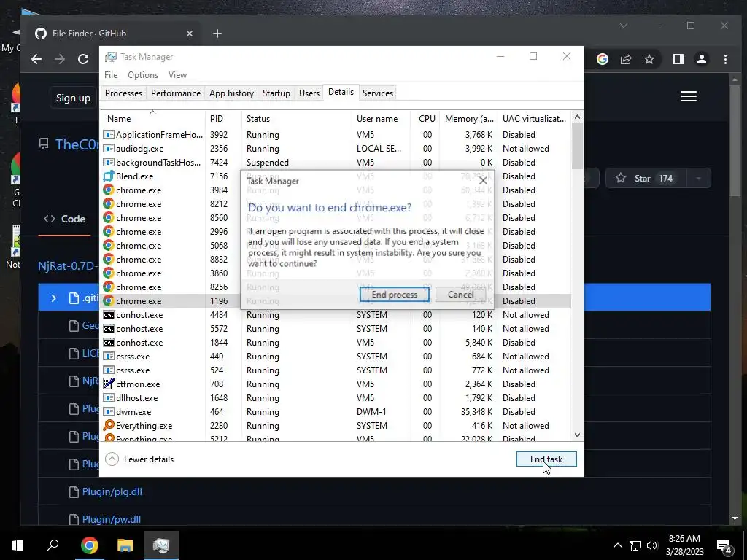
Task: Open File Explorer from the taskbar
Action: [125, 545]
